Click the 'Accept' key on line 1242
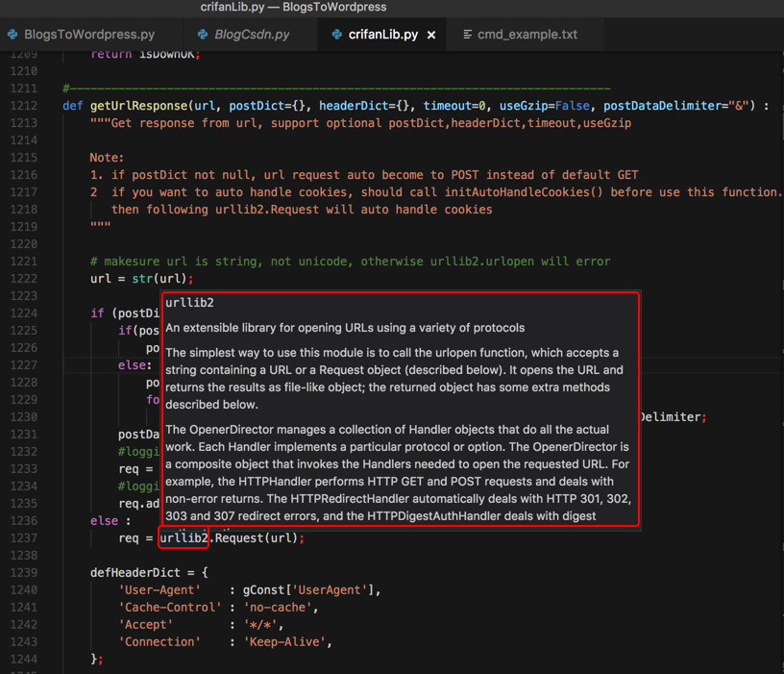 click(x=145, y=624)
